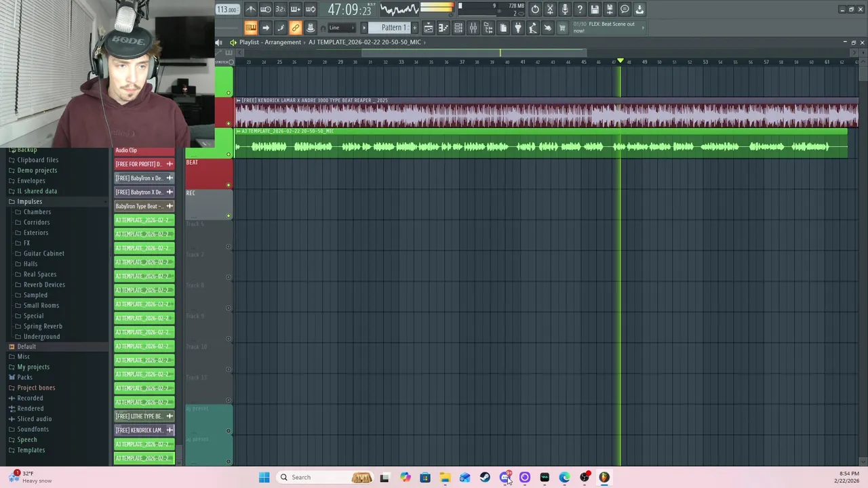The height and width of the screenshot is (488, 868).
Task: Open the project picker pages icon
Action: tap(503, 28)
